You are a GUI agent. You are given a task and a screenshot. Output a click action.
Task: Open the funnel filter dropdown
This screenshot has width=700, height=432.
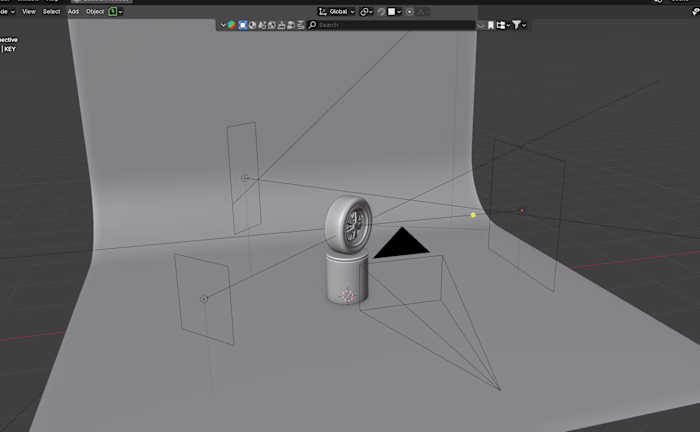pyautogui.click(x=519, y=25)
